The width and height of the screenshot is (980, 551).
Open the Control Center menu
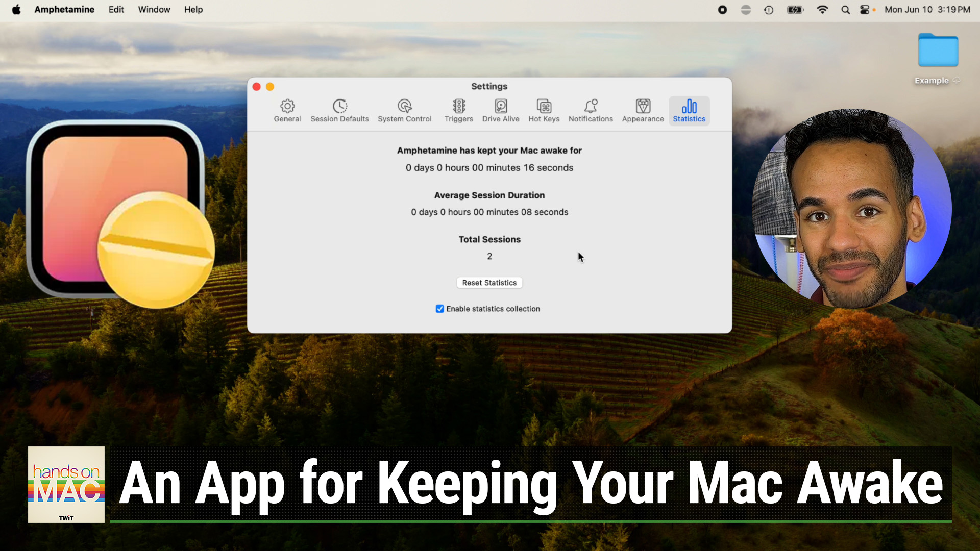(x=865, y=10)
